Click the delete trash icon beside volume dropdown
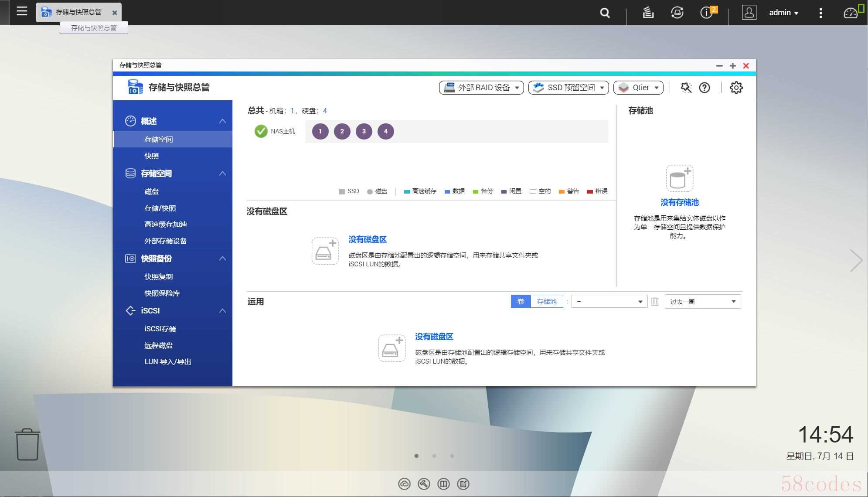This screenshot has height=497, width=868. (x=655, y=301)
